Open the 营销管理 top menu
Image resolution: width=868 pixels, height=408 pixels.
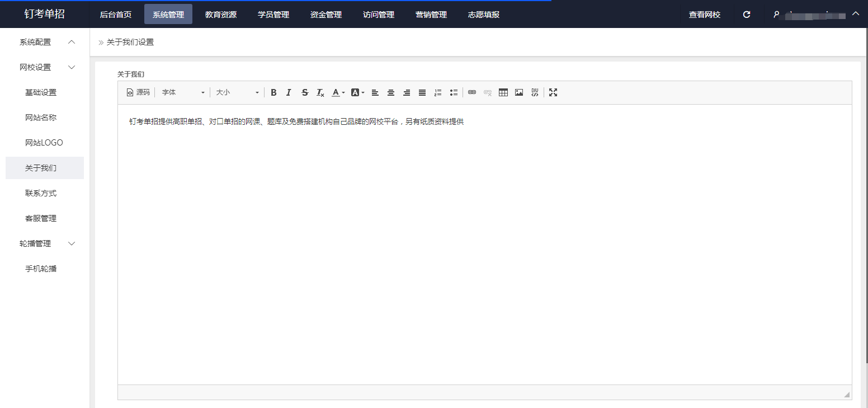tap(431, 15)
